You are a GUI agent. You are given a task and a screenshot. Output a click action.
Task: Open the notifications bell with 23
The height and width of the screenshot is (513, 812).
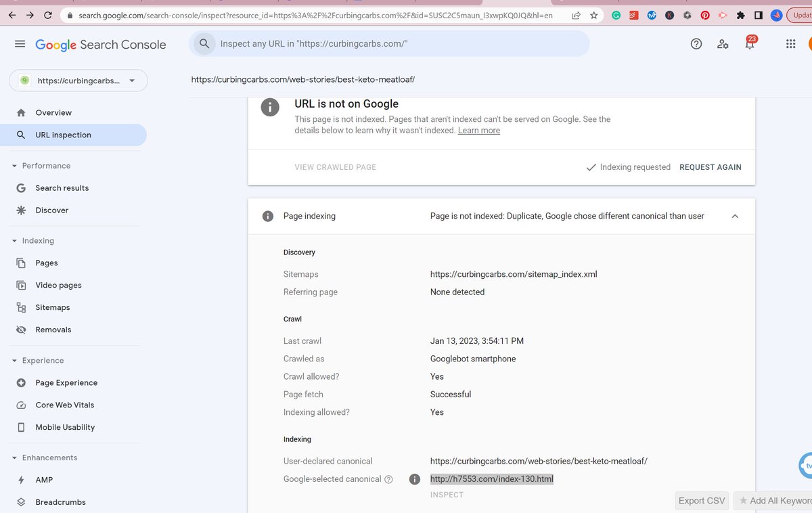tap(750, 43)
